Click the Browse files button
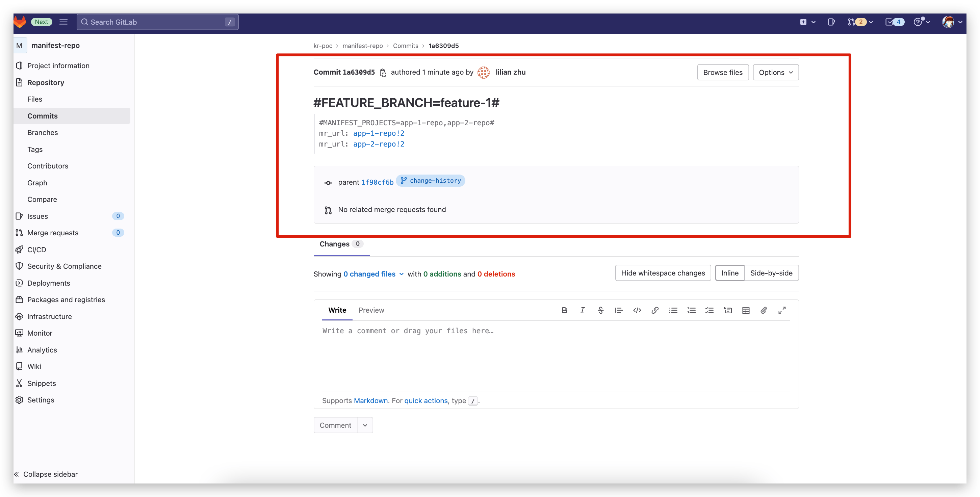980x497 pixels. tap(722, 72)
